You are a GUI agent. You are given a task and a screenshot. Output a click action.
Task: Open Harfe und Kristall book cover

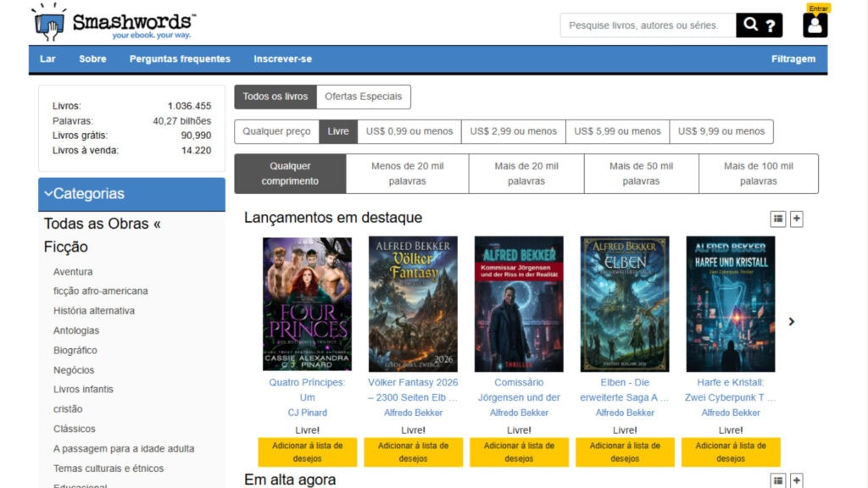click(x=731, y=304)
